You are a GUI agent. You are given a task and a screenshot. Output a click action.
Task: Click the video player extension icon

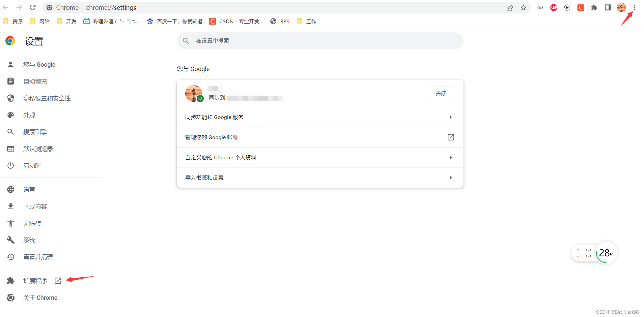(567, 7)
